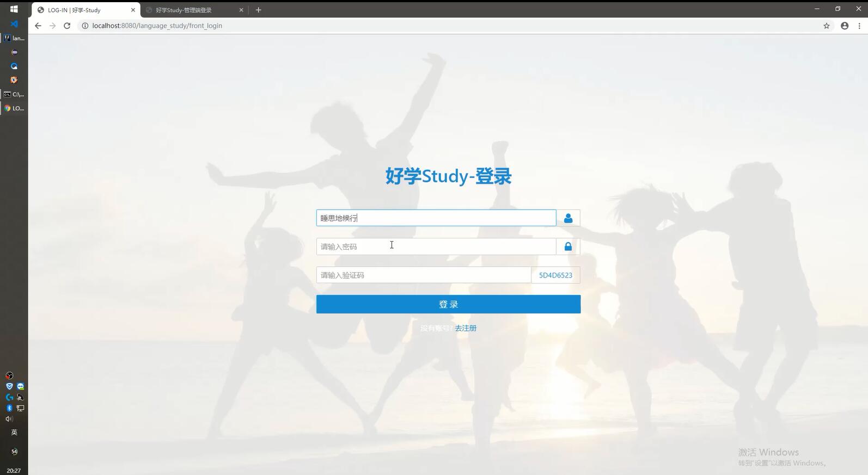
Task: Select the LOG-IN | 好学-Study tab
Action: [86, 10]
